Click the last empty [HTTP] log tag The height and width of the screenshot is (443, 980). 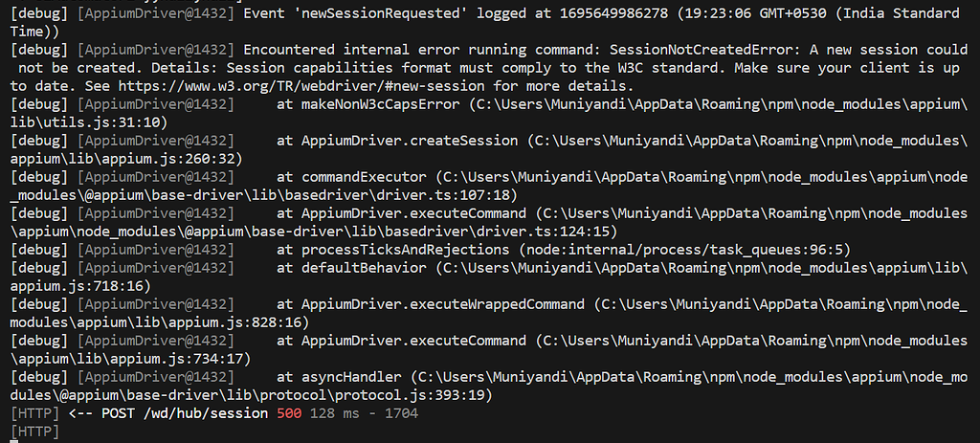point(34,432)
